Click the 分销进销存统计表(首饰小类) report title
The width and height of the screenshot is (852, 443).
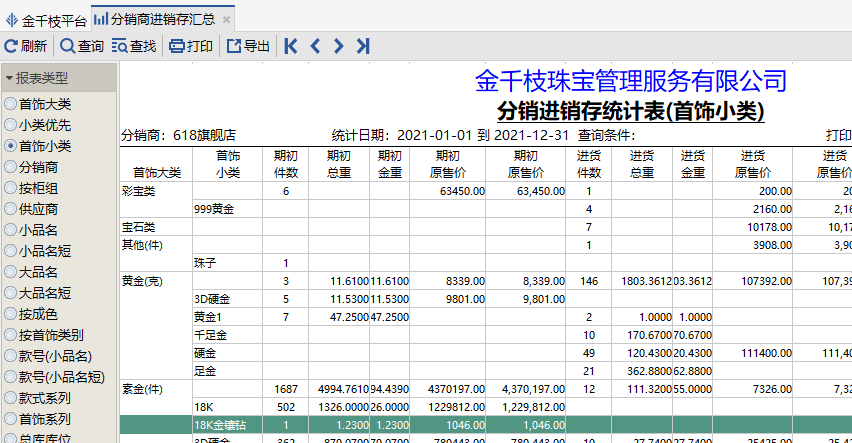(631, 111)
